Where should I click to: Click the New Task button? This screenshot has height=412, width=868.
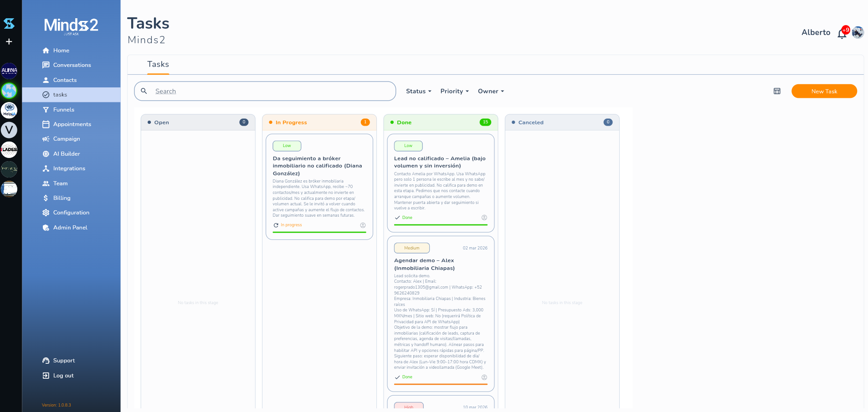[x=824, y=91]
